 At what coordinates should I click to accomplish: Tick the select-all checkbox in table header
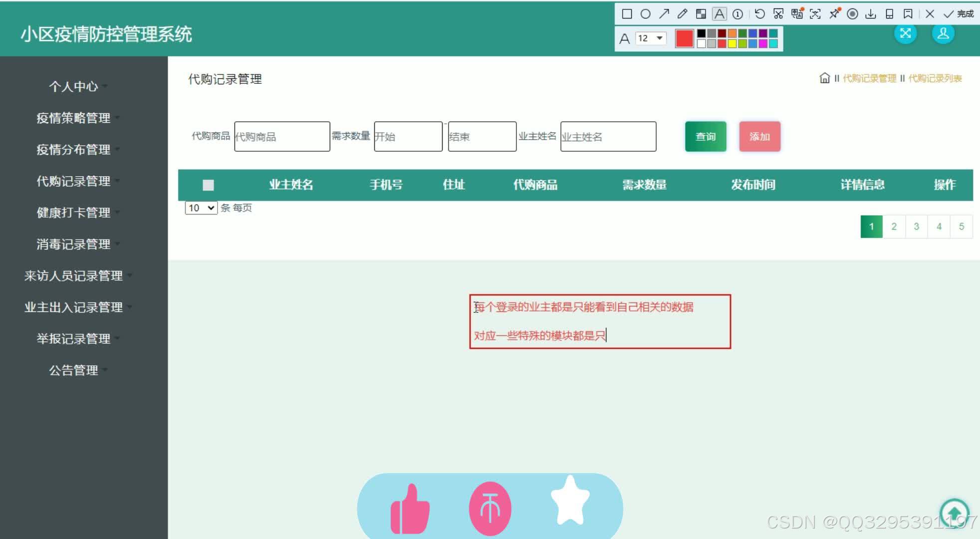[x=208, y=185]
